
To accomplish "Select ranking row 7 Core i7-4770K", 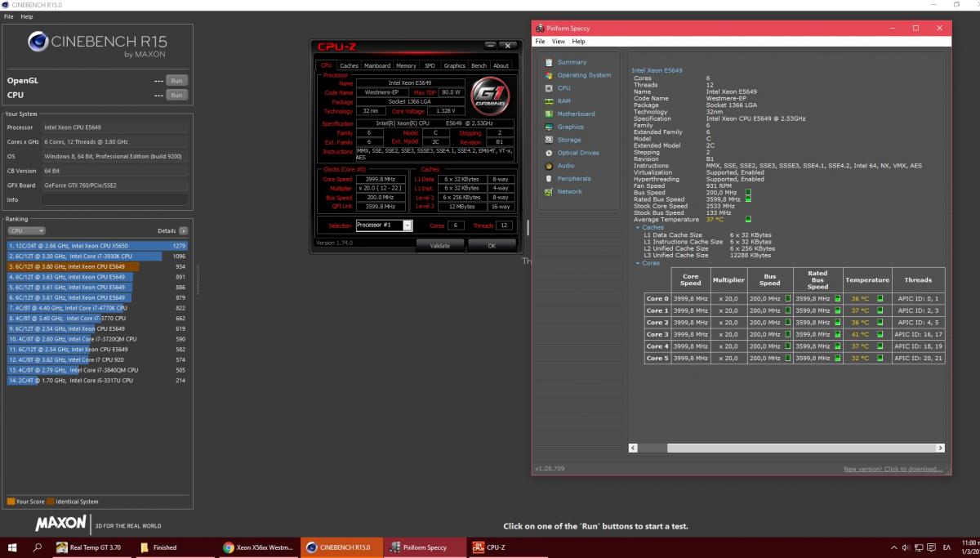I will [97, 308].
